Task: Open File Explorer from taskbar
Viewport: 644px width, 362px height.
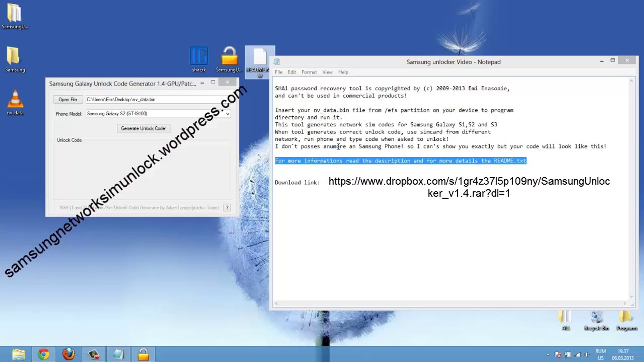Action: [18, 354]
